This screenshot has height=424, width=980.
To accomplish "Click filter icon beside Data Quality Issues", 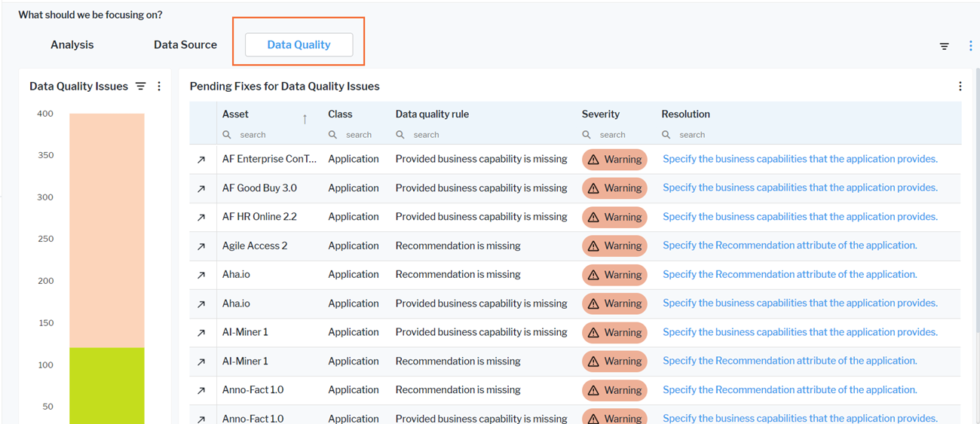I will click(x=140, y=87).
